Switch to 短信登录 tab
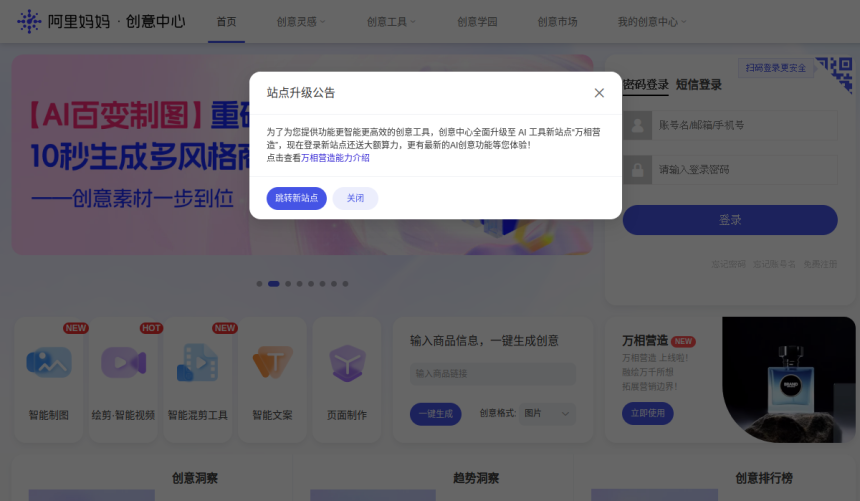Screen dimensions: 860x501 699,85
